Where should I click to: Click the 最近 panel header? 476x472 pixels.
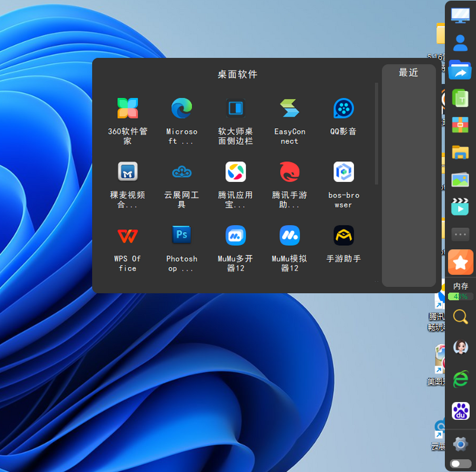coord(409,73)
